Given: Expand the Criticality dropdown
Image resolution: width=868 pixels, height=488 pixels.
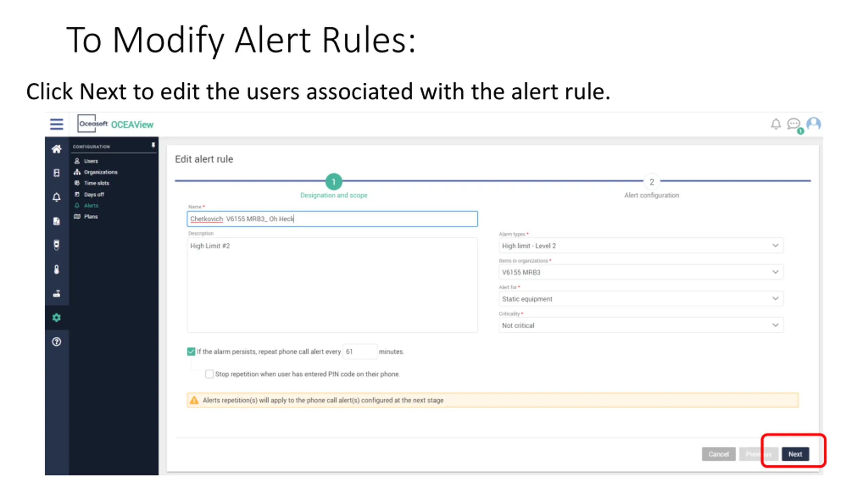Looking at the screenshot, I should [641, 325].
